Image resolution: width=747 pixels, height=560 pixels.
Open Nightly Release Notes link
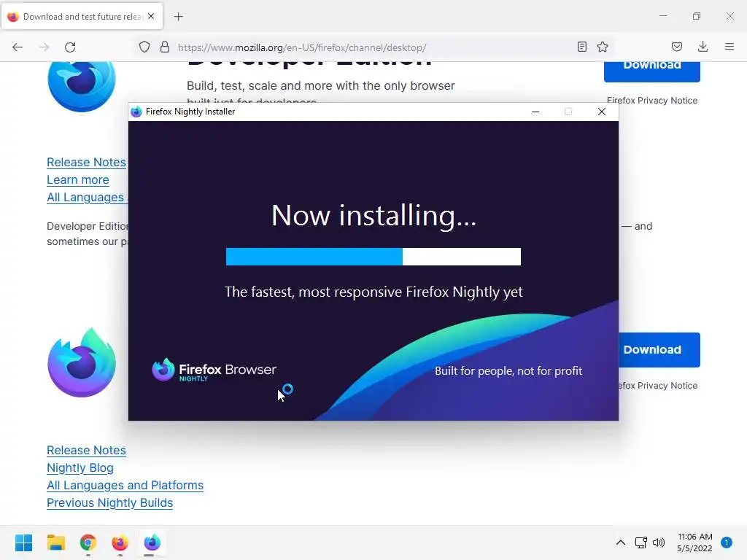tap(86, 451)
